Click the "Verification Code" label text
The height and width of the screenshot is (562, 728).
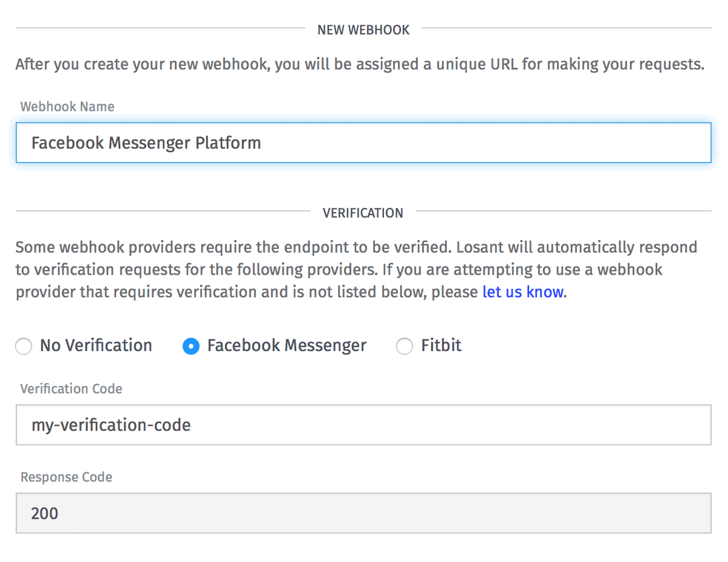72,389
